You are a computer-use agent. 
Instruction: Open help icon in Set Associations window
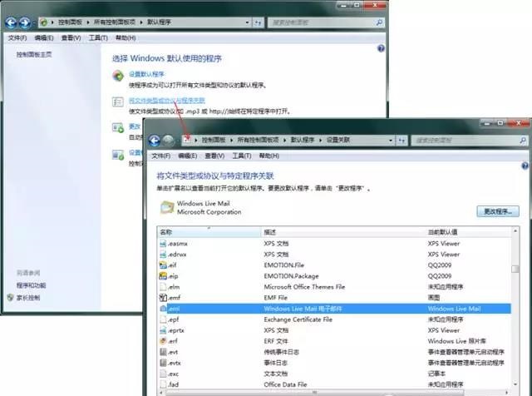click(525, 166)
